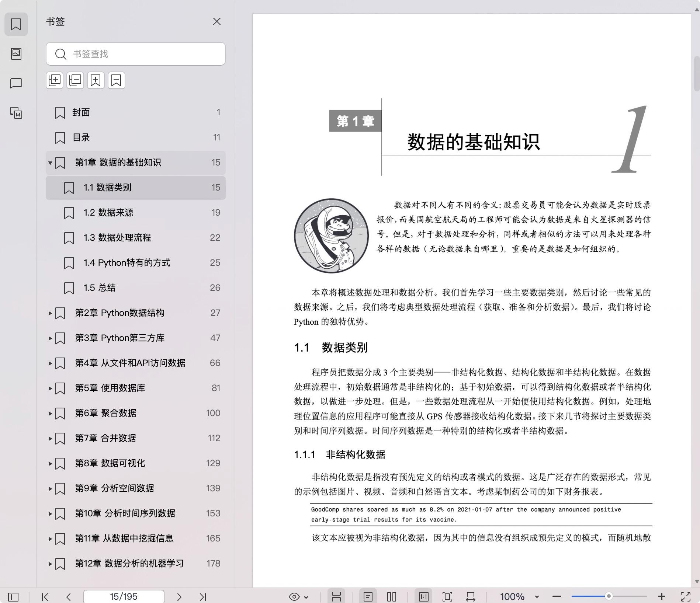Image resolution: width=700 pixels, height=603 pixels.
Task: Open the thumbnails sidebar panel icon
Action: pos(16,54)
